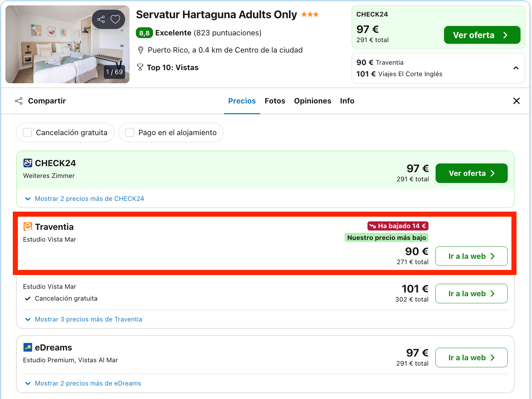The height and width of the screenshot is (399, 532).
Task: Click the eDreams logo icon
Action: [x=28, y=347]
